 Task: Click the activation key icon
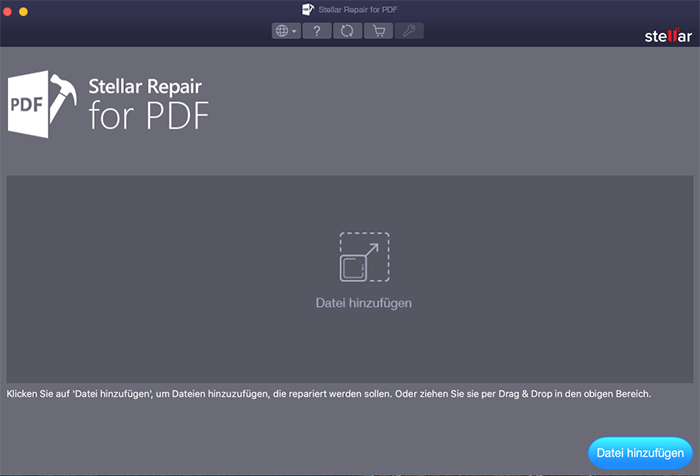(x=409, y=31)
